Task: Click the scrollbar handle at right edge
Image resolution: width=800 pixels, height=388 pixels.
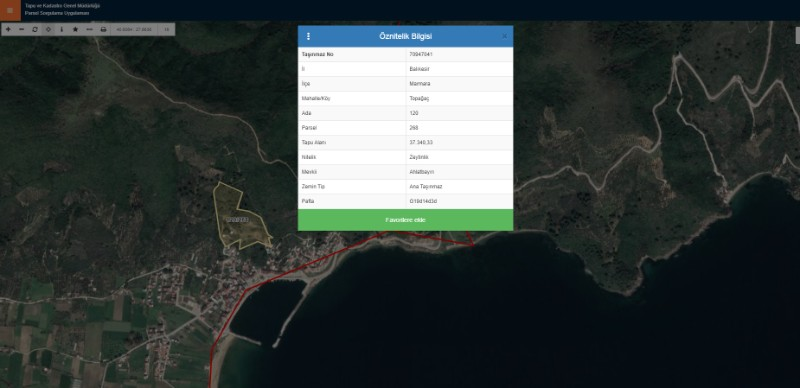Action: [797, 35]
